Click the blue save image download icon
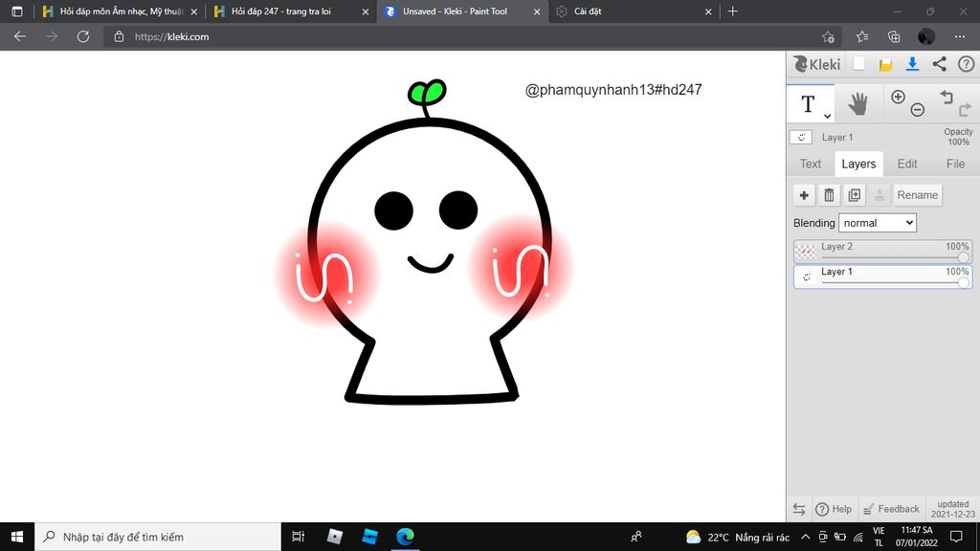The width and height of the screenshot is (980, 551). point(912,64)
